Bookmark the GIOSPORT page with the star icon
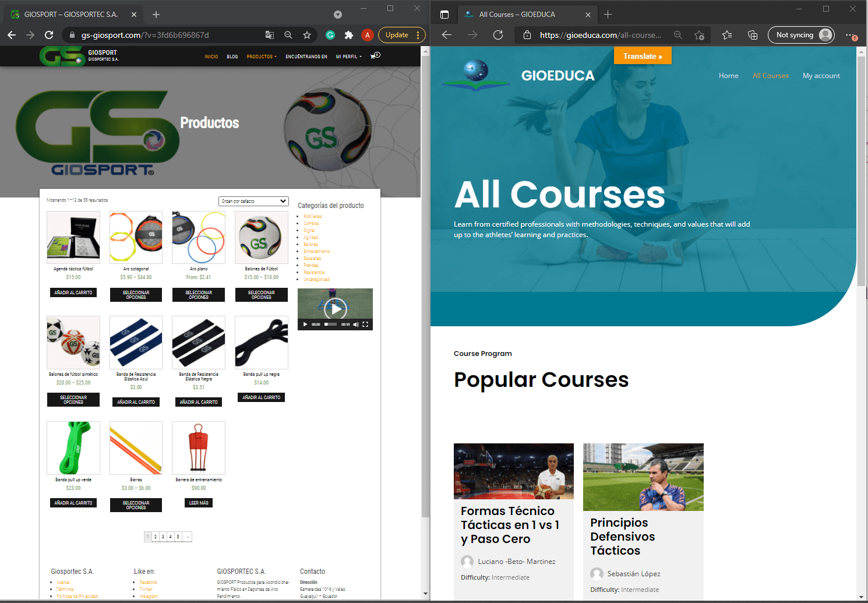868x603 pixels. pos(307,35)
